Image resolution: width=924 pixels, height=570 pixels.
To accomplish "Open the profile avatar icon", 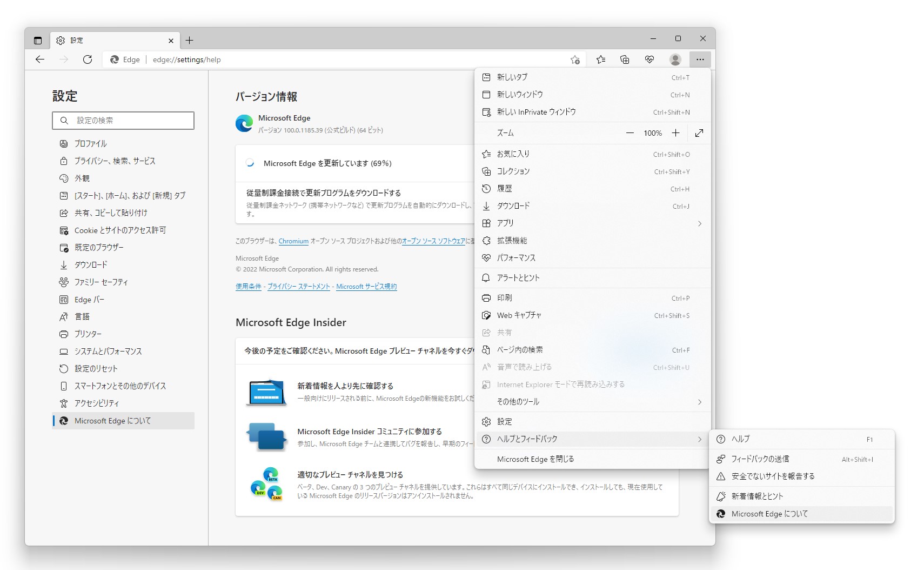I will coord(675,59).
